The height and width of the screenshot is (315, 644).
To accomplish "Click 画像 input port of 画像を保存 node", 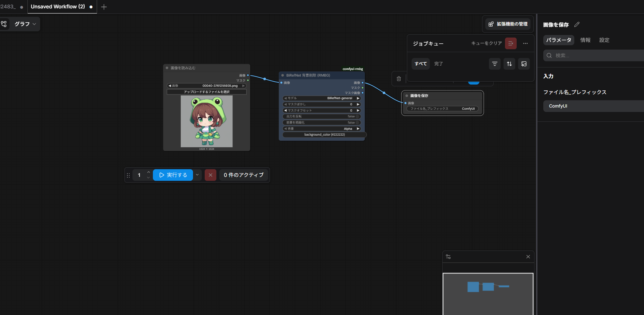I will point(405,103).
